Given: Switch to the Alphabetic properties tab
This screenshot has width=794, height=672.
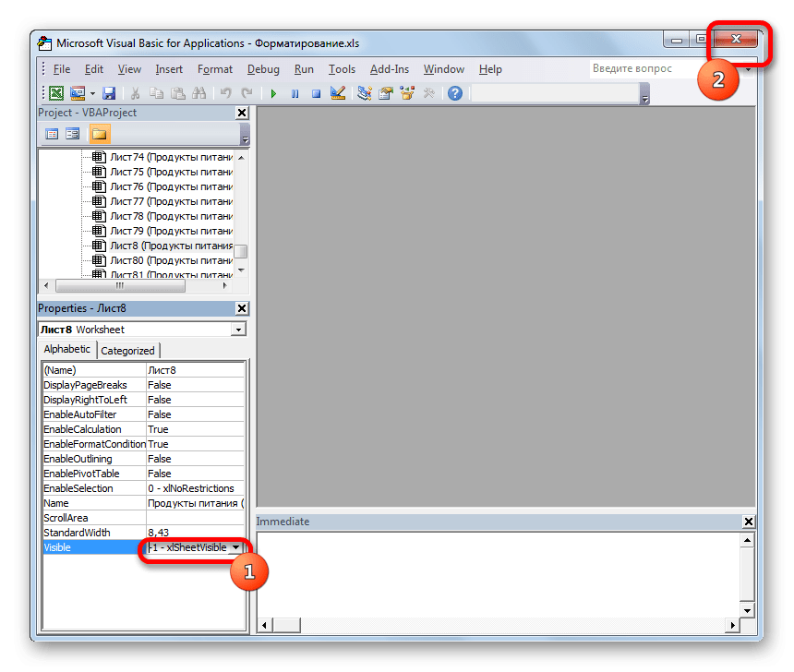Looking at the screenshot, I should click(x=66, y=350).
